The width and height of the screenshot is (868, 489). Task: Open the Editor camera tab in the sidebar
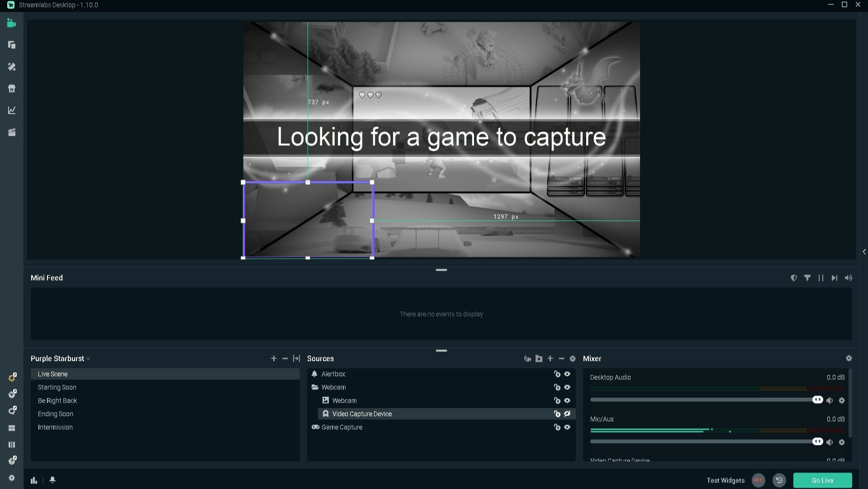coord(12,23)
